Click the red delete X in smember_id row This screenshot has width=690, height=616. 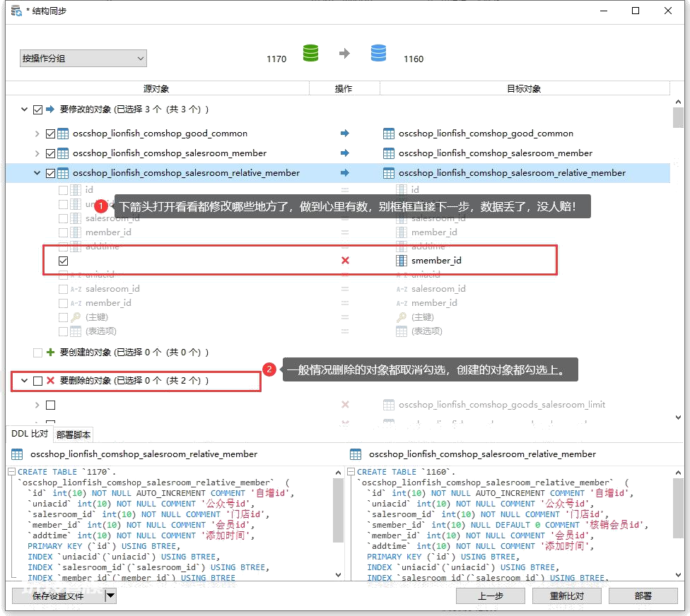coord(346,260)
